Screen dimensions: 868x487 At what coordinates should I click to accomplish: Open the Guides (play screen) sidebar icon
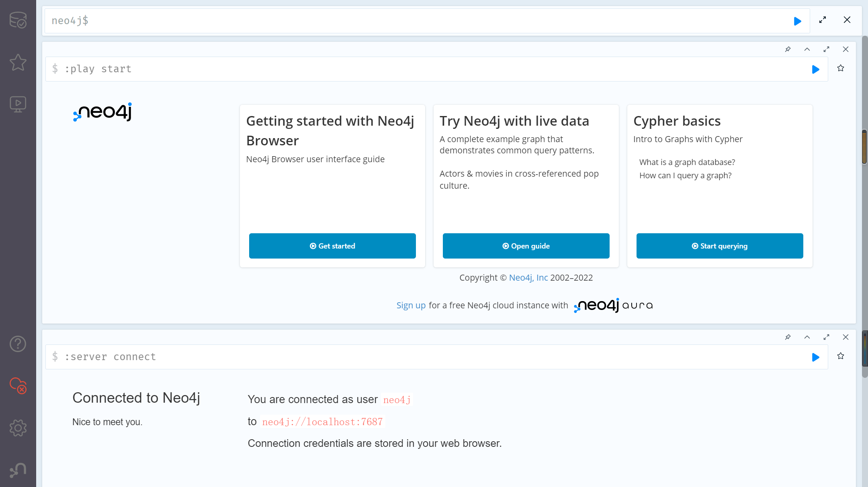coord(18,104)
